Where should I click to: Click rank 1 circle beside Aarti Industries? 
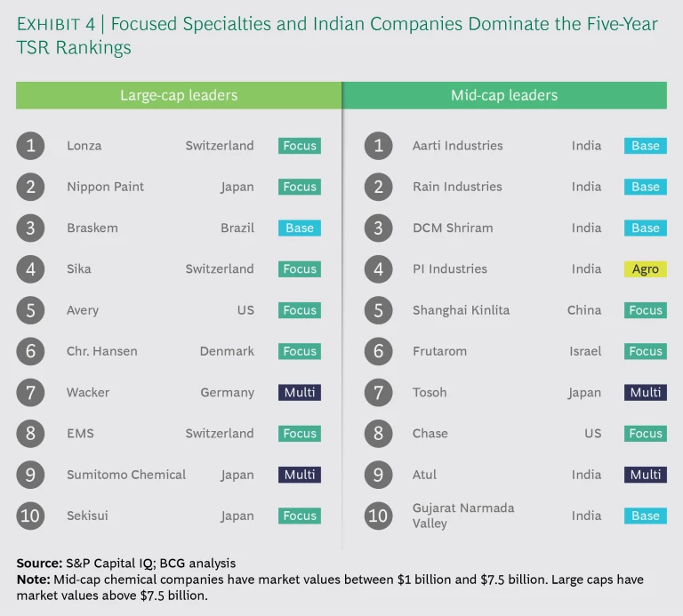tap(378, 146)
